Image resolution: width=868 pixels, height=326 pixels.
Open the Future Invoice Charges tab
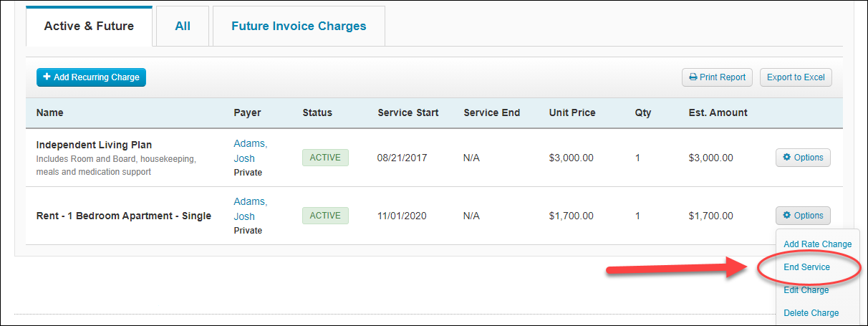tap(299, 27)
